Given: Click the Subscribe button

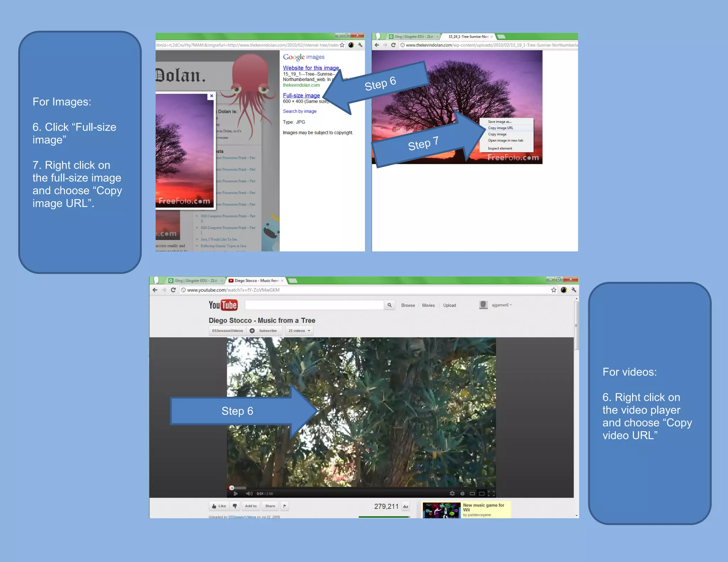Looking at the screenshot, I should coord(263,330).
